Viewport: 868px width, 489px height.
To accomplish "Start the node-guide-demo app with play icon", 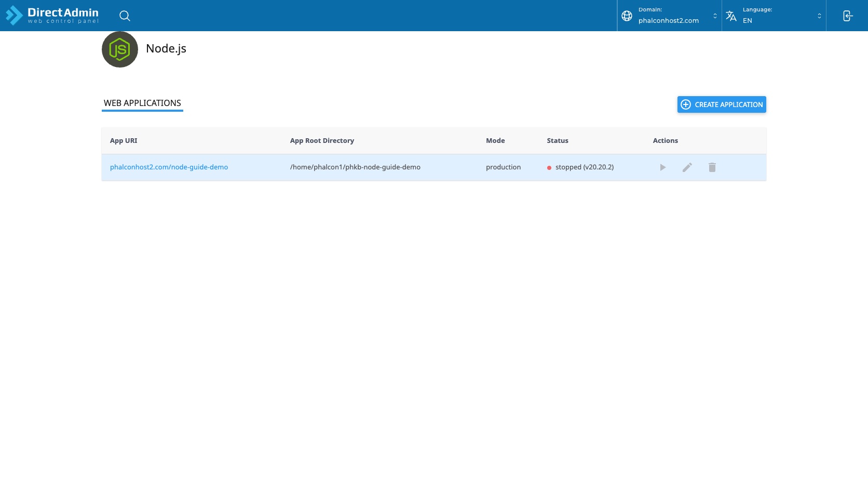I will 662,167.
